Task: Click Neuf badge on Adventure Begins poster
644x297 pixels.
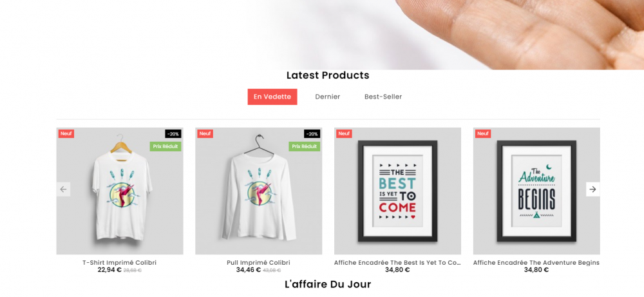Action: (483, 134)
